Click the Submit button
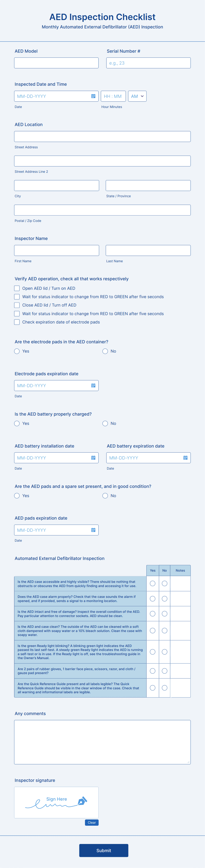Screen dimensions: 205x868 [103, 850]
